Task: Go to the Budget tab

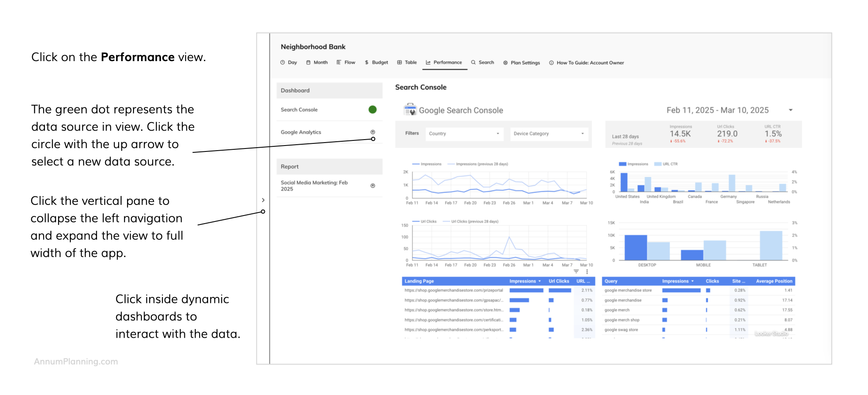Action: click(376, 62)
